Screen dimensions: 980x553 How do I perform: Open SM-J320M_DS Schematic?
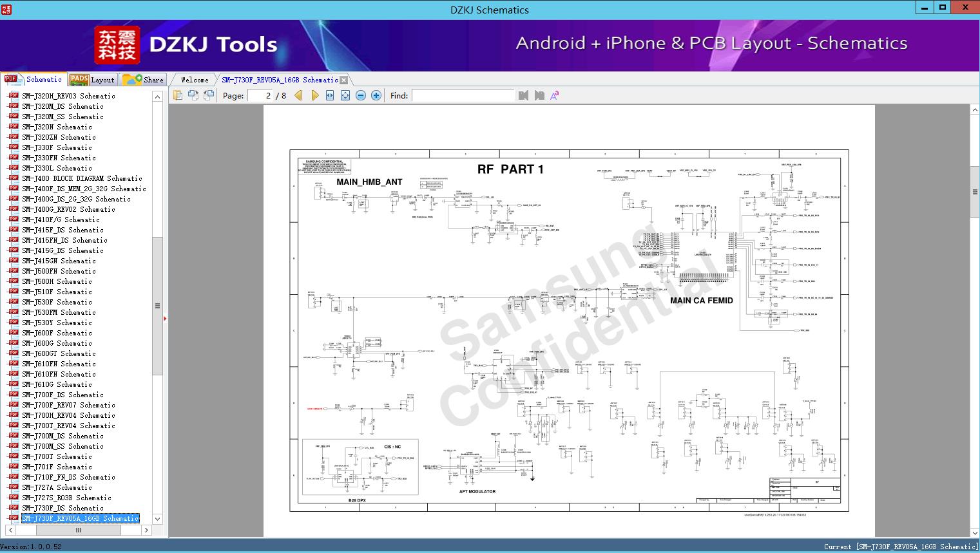(x=62, y=106)
